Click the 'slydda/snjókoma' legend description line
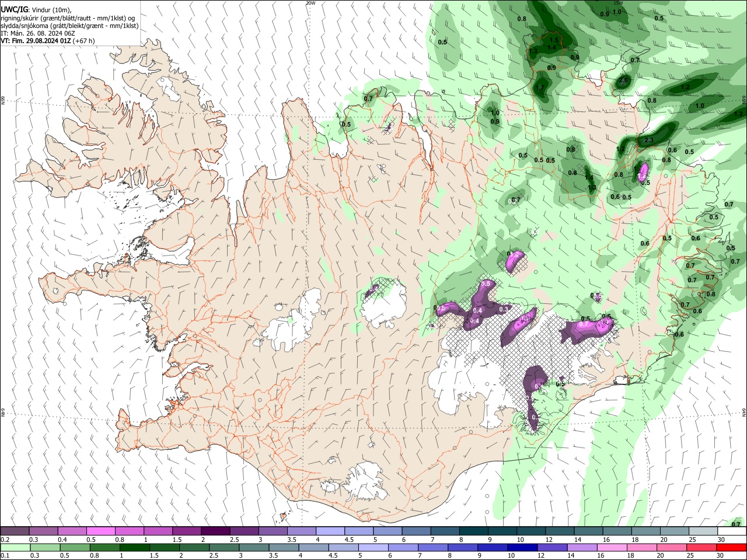The width and height of the screenshot is (747, 560). point(69,26)
